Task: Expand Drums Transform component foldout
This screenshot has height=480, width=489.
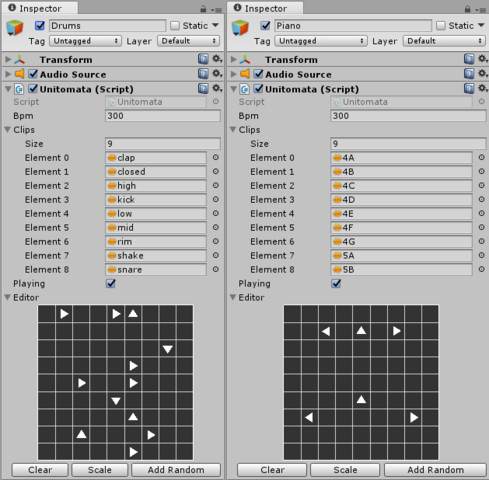Action: 8,59
